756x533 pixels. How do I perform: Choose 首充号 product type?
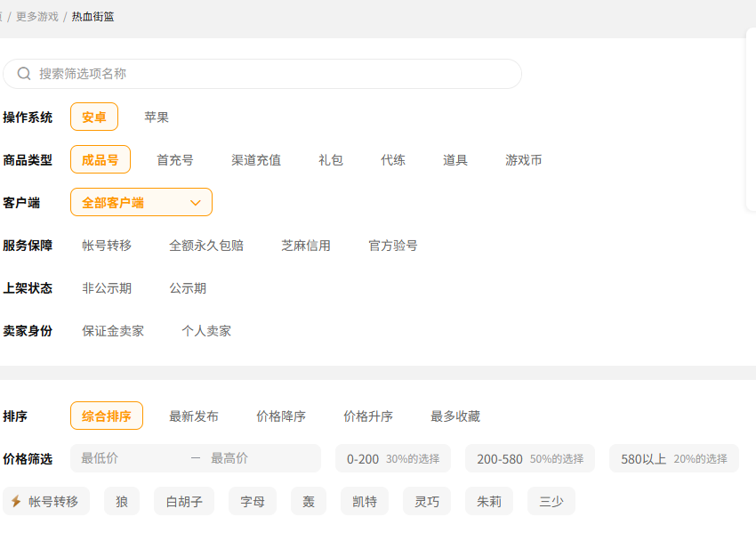tap(175, 160)
